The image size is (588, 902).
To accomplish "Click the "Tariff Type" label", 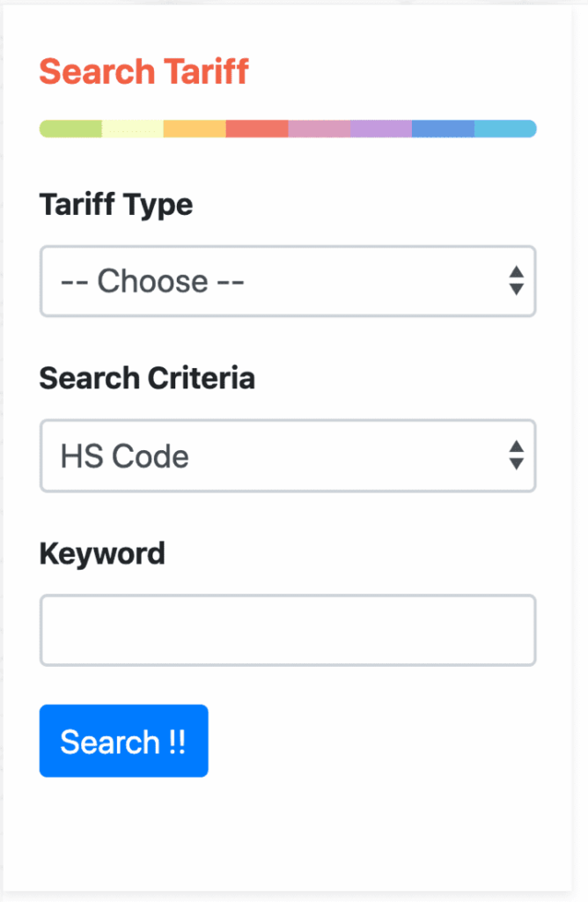I will pos(116,204).
